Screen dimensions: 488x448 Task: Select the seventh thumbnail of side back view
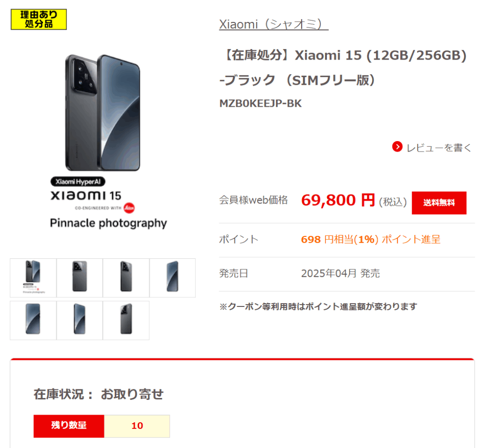coord(126,320)
